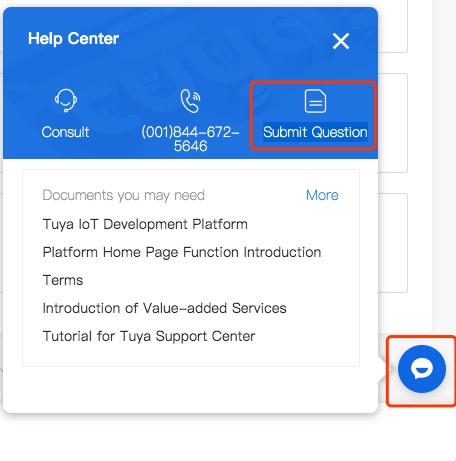
Task: Click the Submit Question document icon
Action: [x=315, y=101]
